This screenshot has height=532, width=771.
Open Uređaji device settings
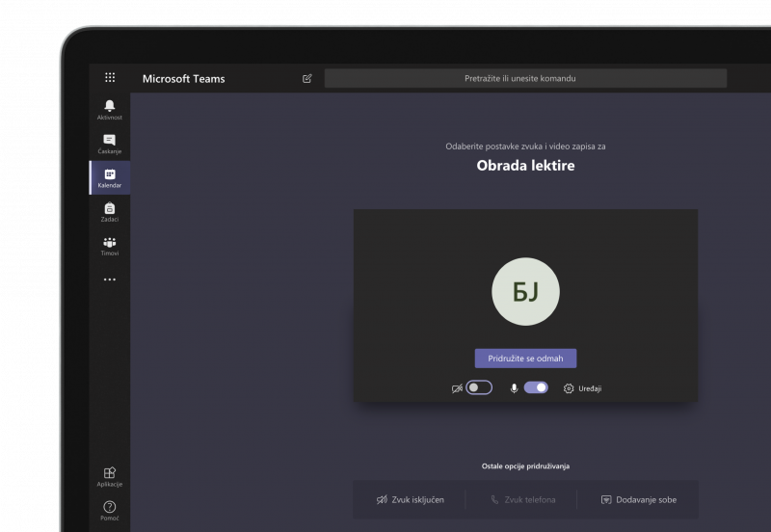(583, 388)
